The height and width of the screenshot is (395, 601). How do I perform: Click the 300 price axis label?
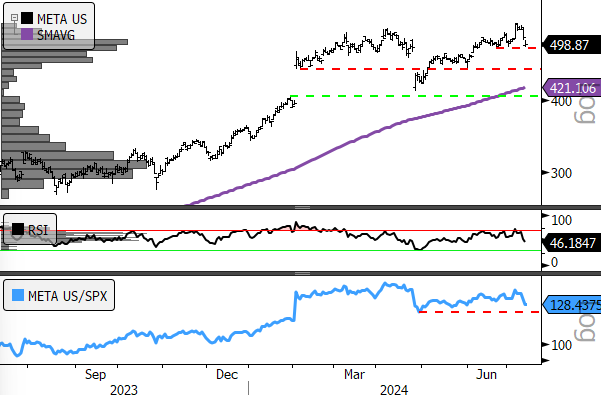coord(562,173)
